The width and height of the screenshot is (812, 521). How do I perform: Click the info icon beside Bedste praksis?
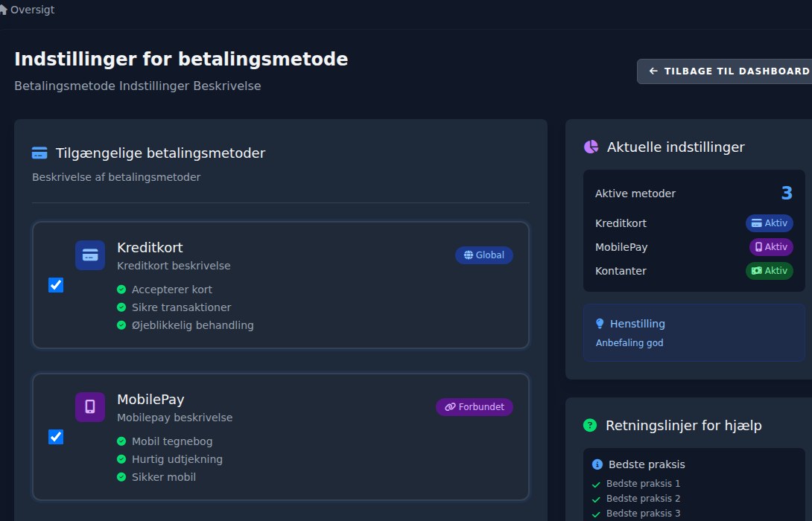click(x=597, y=464)
